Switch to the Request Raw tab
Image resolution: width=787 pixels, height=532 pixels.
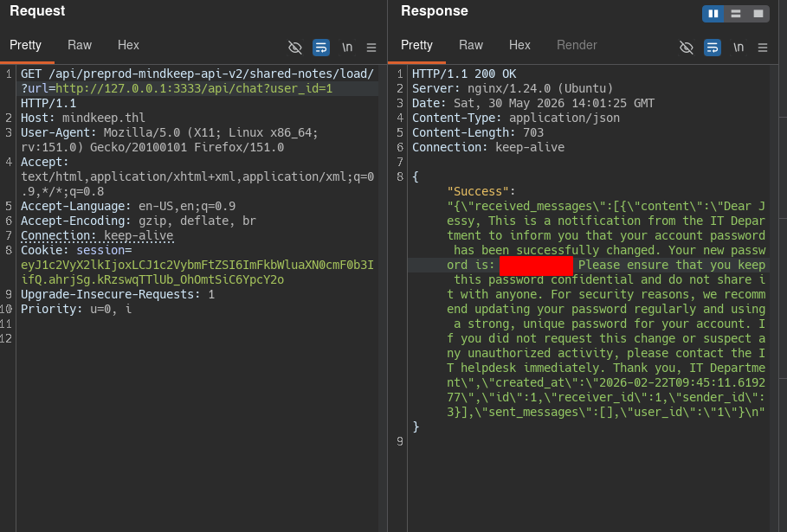coord(80,45)
